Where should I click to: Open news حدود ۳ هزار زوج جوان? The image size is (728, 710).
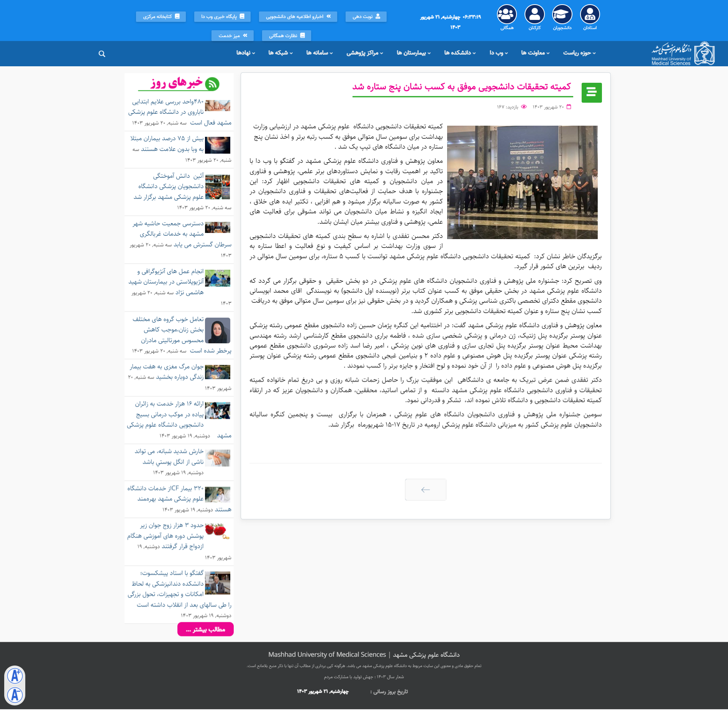[x=166, y=536]
